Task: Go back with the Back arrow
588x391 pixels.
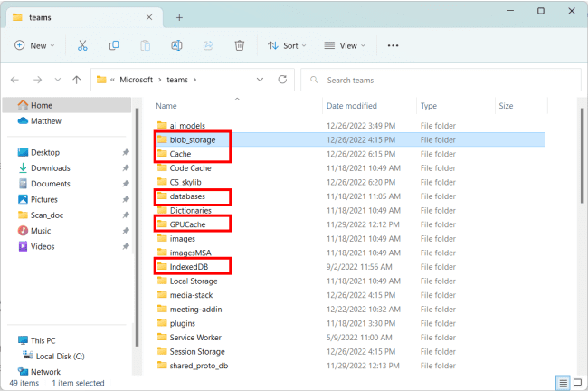Action: [x=14, y=80]
